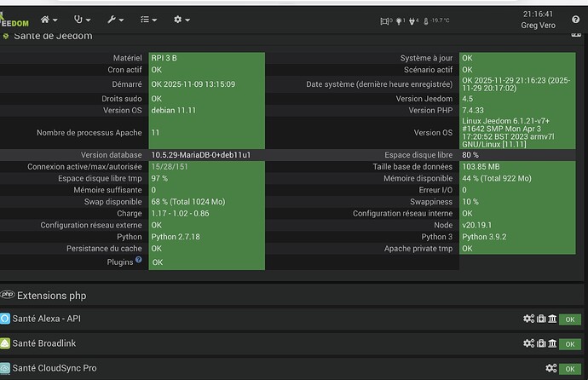Click OK status for Santé Alexa - API

tap(570, 320)
